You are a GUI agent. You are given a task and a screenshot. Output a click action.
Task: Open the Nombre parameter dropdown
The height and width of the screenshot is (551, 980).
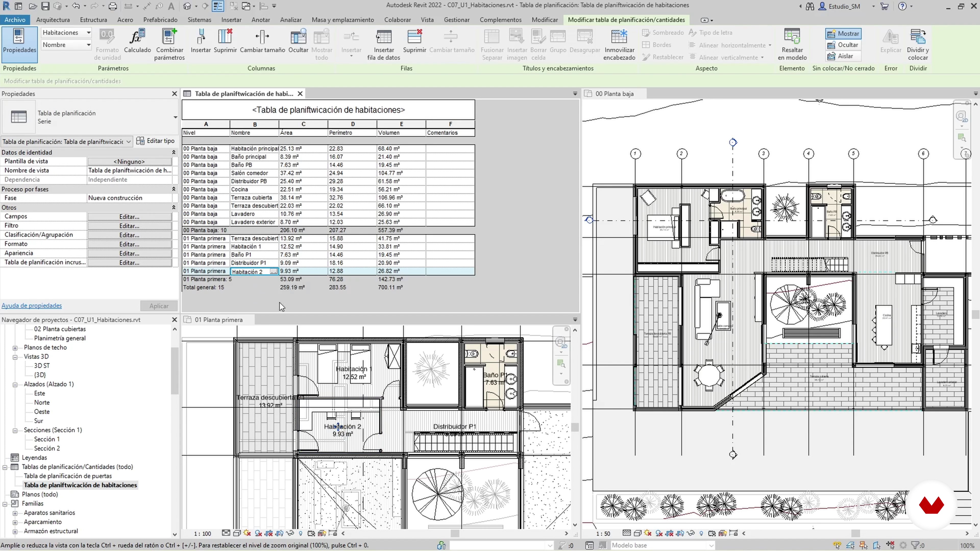(x=88, y=45)
